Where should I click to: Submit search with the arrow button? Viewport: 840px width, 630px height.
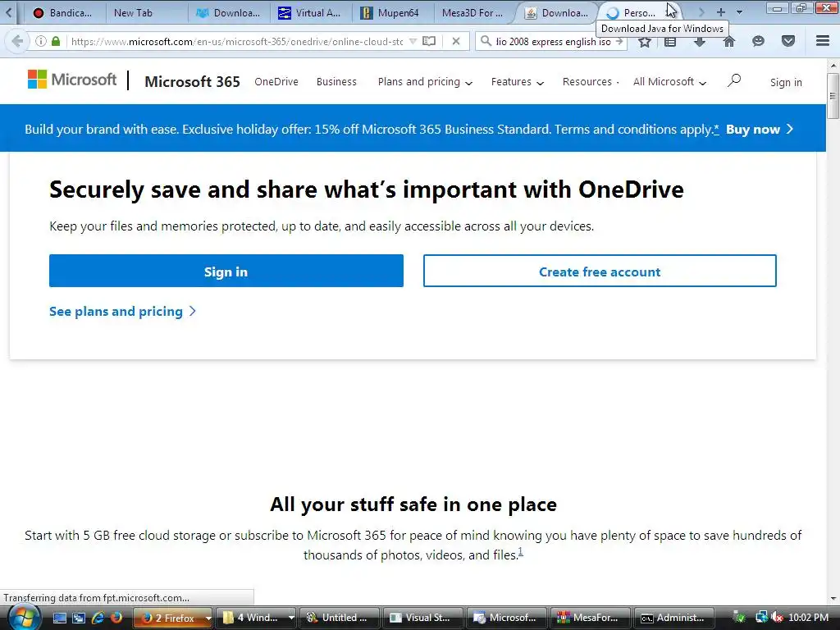[619, 41]
